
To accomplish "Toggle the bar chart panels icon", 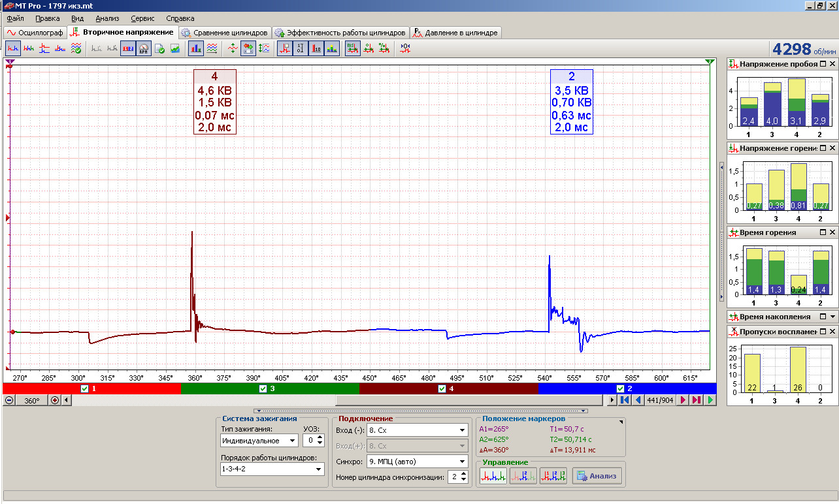I will [195, 48].
